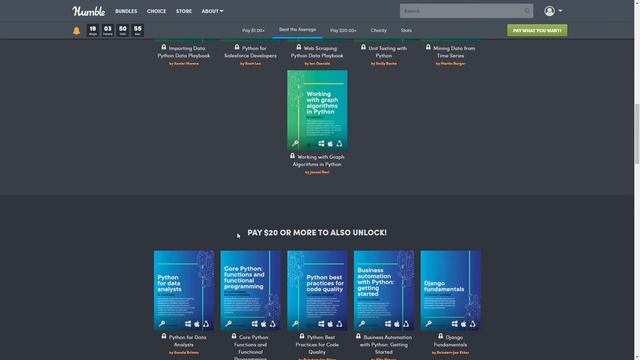Click key icon on Core Python functions cover
Image resolution: width=640 pixels, height=360 pixels.
pyautogui.click(x=229, y=324)
